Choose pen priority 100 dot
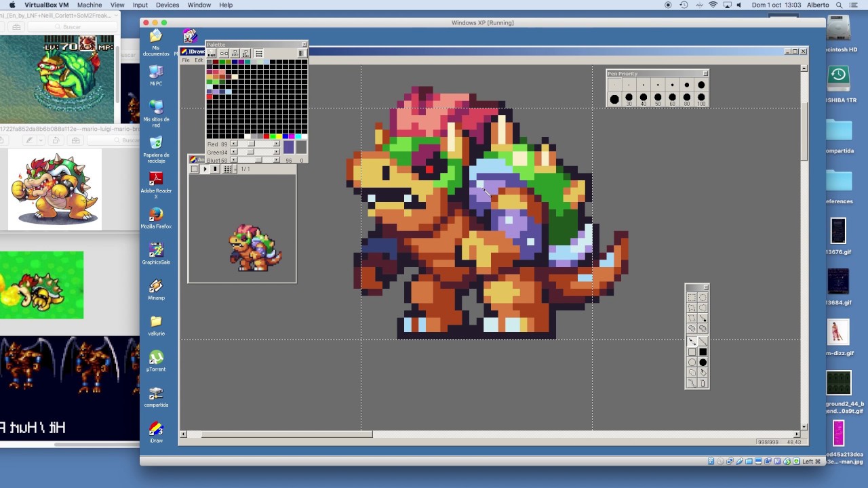 (x=701, y=99)
